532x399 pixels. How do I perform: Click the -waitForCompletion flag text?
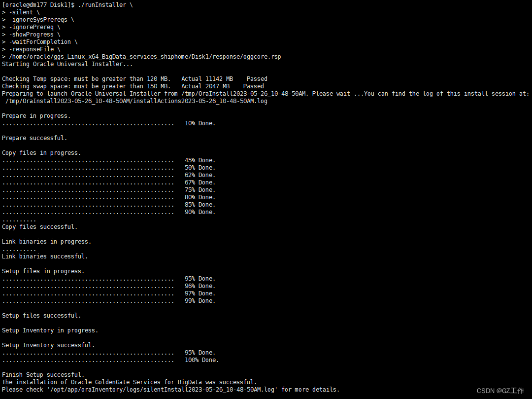38,41
